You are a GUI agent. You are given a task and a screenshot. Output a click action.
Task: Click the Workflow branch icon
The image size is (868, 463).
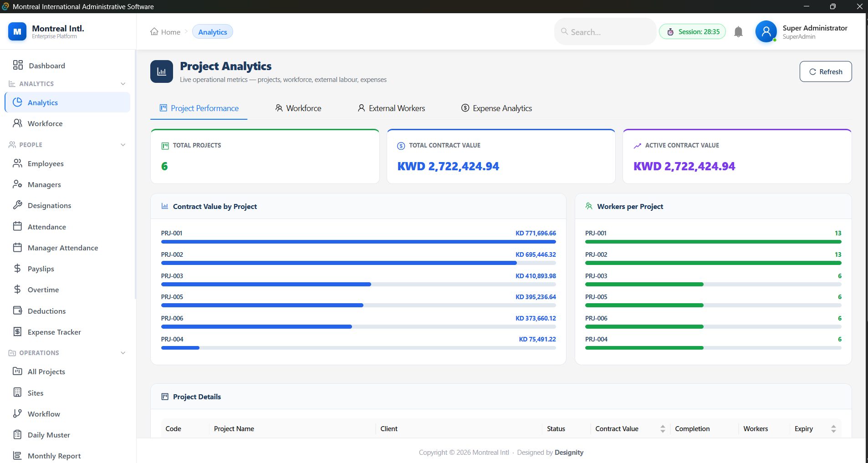pyautogui.click(x=17, y=413)
